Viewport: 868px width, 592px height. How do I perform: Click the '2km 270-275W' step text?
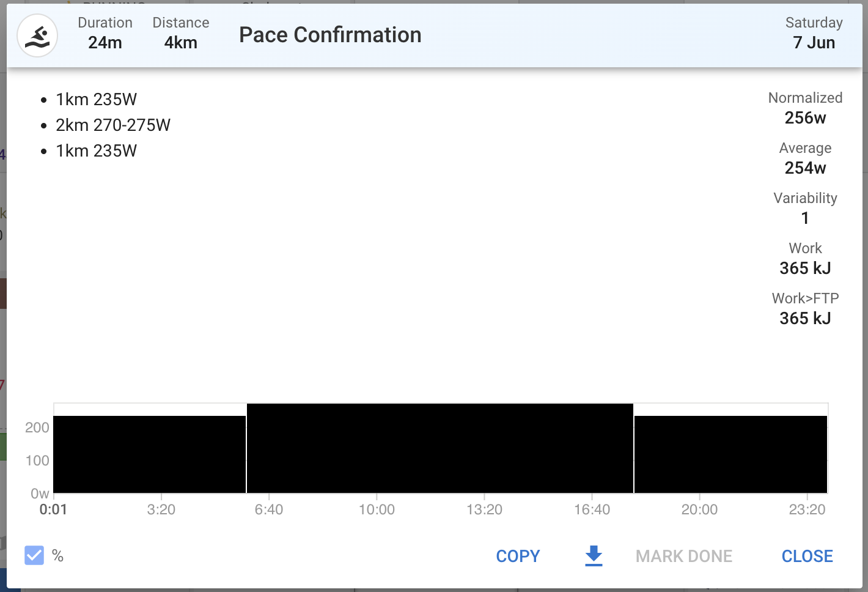(113, 125)
